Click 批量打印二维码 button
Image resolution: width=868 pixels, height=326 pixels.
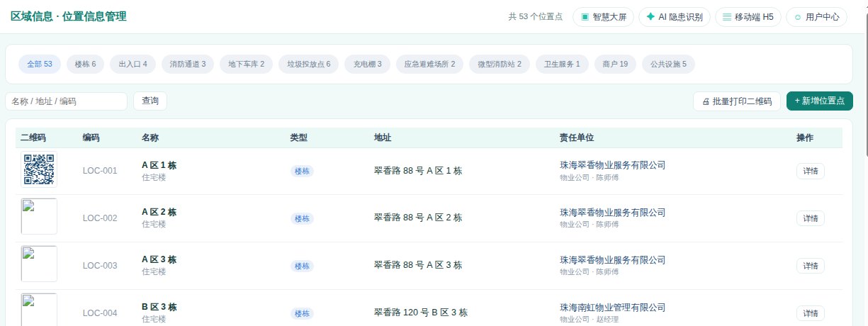(x=737, y=101)
